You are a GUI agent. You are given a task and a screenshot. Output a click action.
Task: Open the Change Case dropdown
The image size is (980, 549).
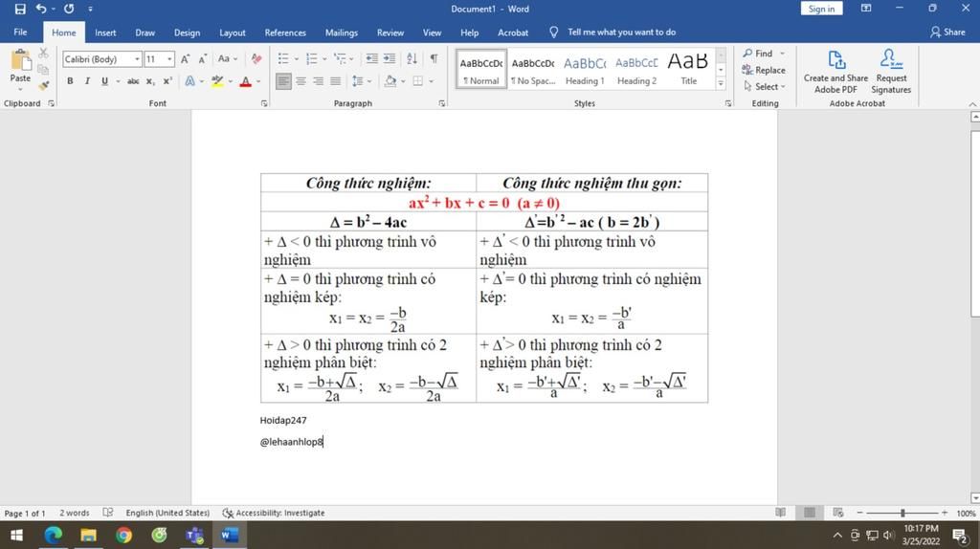(x=227, y=58)
